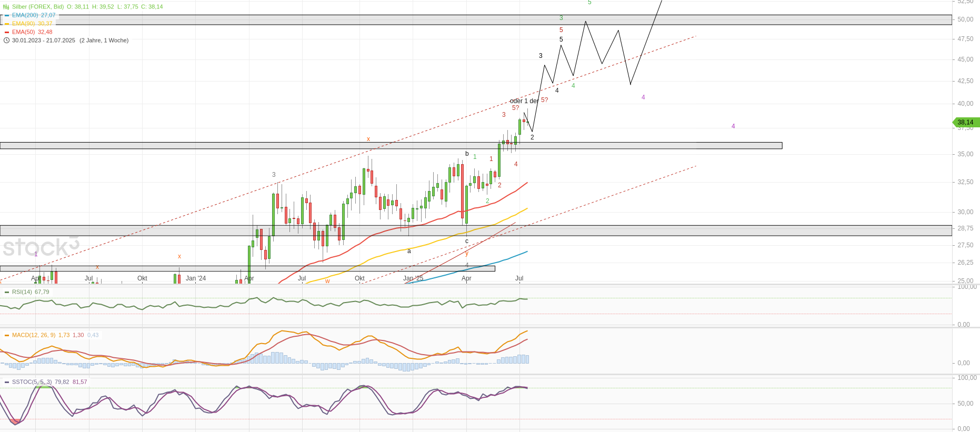Click the red EMA(50) legend marker
Screen dimensions: 980x432
point(7,32)
